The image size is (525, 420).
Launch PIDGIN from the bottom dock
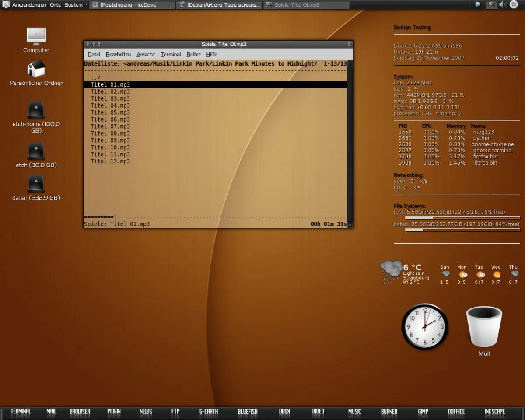(114, 412)
